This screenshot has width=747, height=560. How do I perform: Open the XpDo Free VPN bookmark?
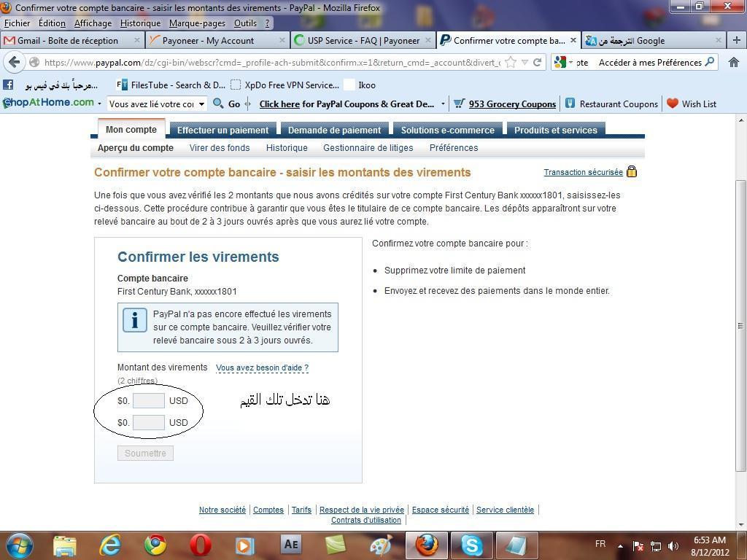(285, 85)
